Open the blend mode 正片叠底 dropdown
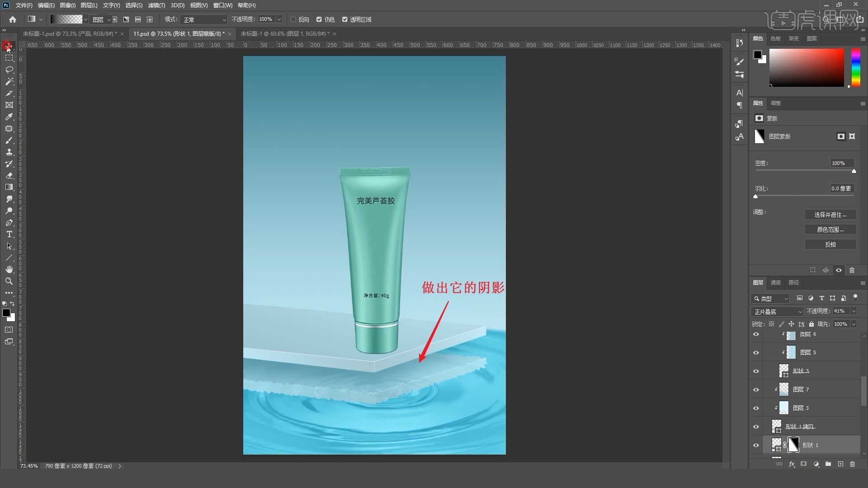The image size is (868, 488). click(778, 312)
